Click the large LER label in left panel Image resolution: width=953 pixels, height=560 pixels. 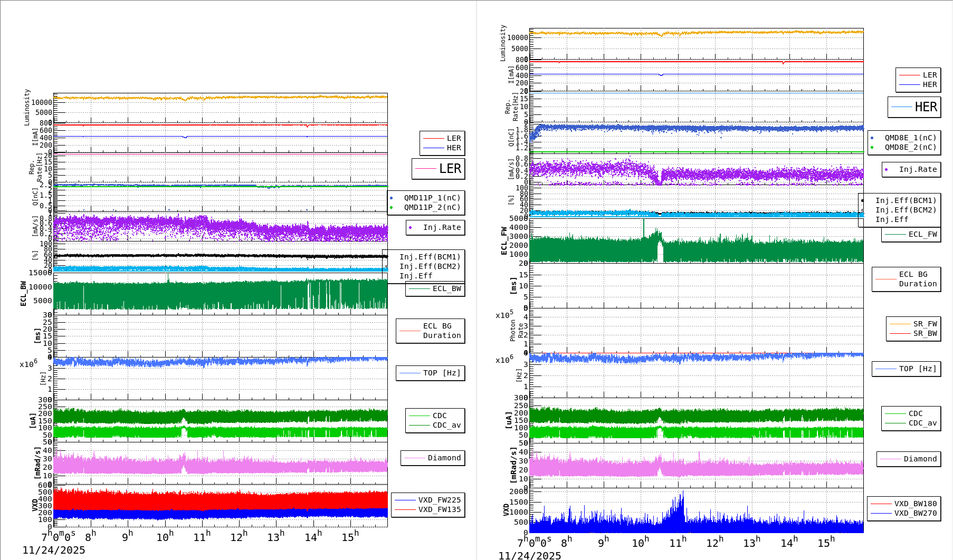click(450, 169)
